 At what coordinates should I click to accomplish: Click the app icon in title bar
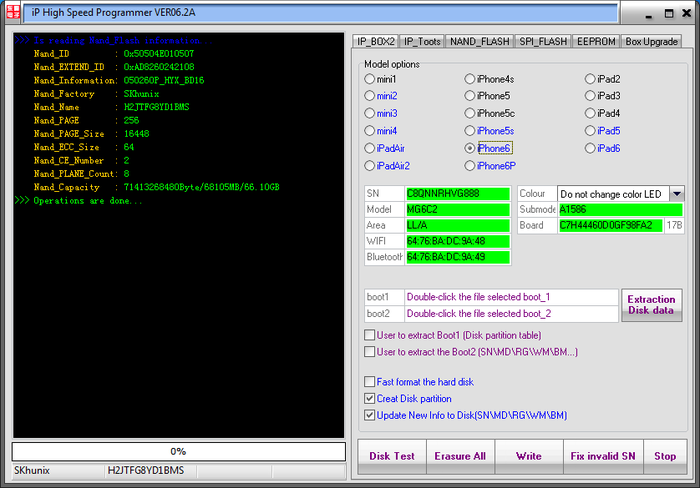[12, 11]
